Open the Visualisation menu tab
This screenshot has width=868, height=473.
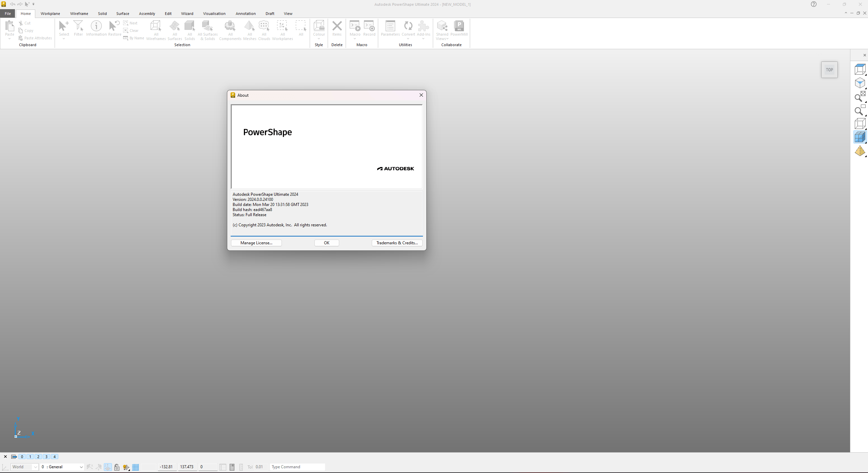click(x=215, y=13)
